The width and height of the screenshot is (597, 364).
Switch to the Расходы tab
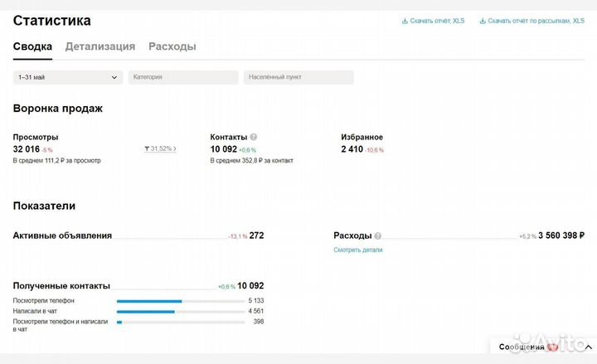pyautogui.click(x=172, y=46)
